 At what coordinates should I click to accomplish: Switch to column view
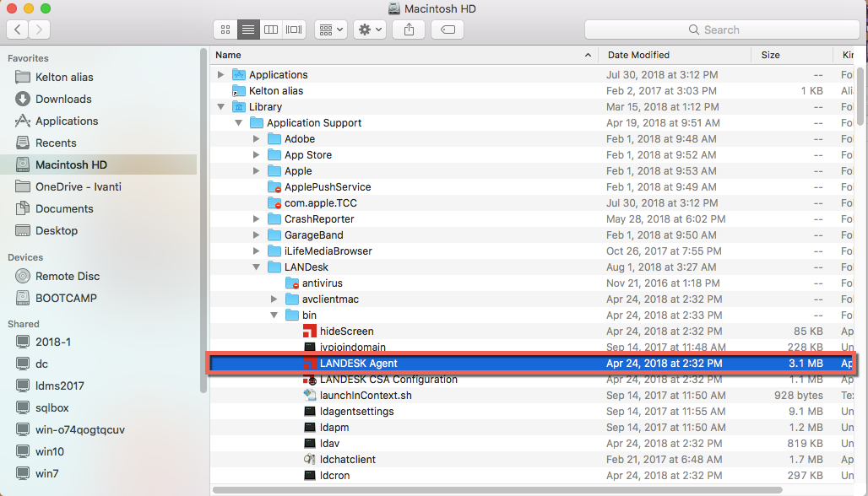tap(270, 29)
